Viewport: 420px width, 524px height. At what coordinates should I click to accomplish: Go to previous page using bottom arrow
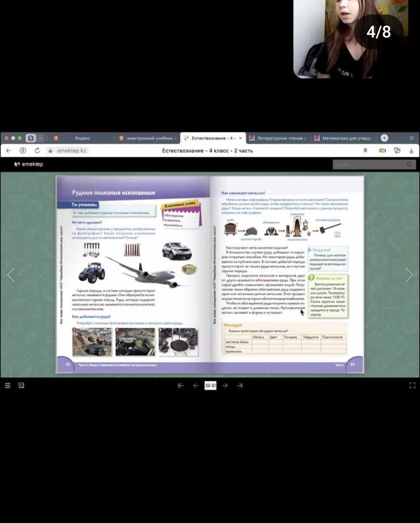click(x=196, y=386)
